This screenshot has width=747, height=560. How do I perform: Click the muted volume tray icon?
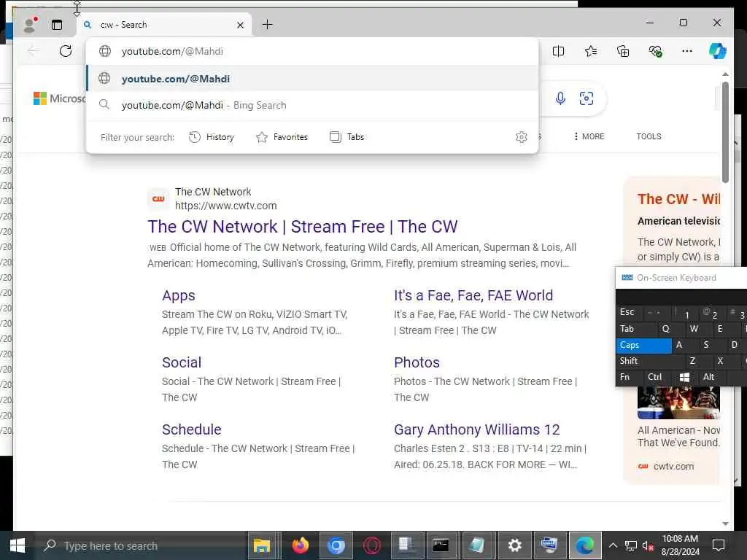pos(648,545)
